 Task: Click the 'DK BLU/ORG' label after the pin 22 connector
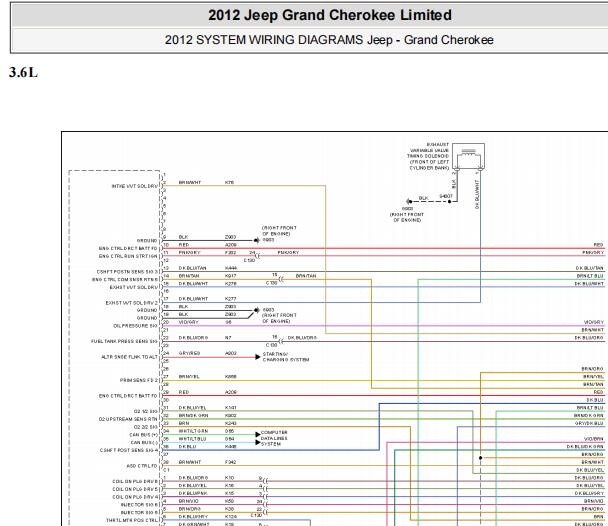[x=302, y=338]
